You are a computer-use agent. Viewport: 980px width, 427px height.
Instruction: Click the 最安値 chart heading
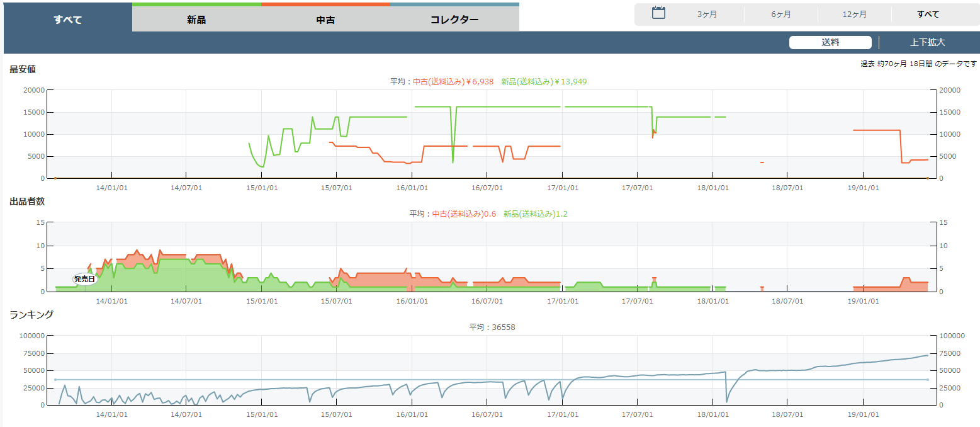pyautogui.click(x=23, y=69)
